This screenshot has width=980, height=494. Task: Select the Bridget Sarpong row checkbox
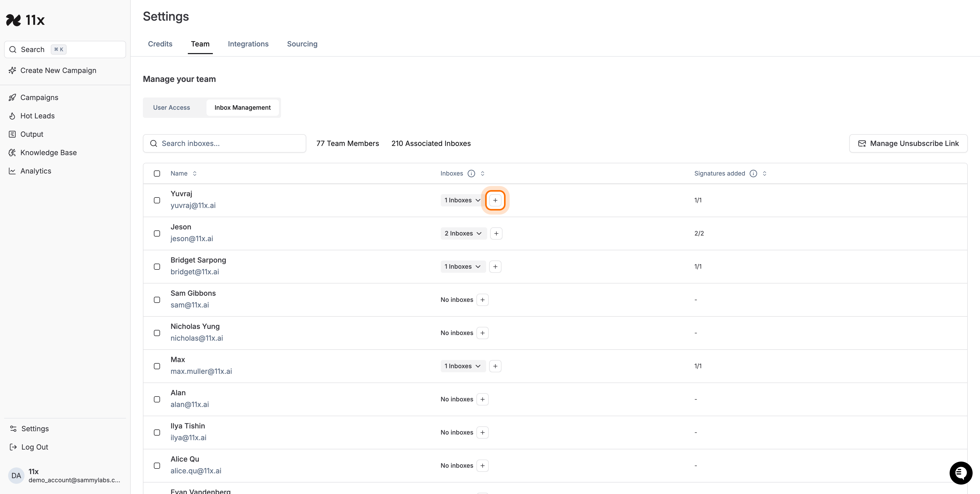click(157, 266)
